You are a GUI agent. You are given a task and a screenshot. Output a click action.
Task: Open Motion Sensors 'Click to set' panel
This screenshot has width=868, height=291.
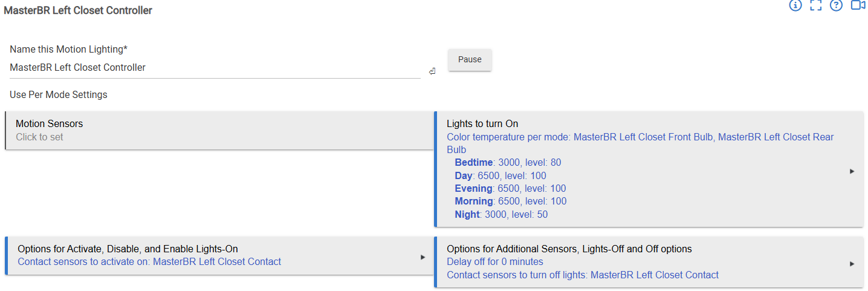click(219, 131)
